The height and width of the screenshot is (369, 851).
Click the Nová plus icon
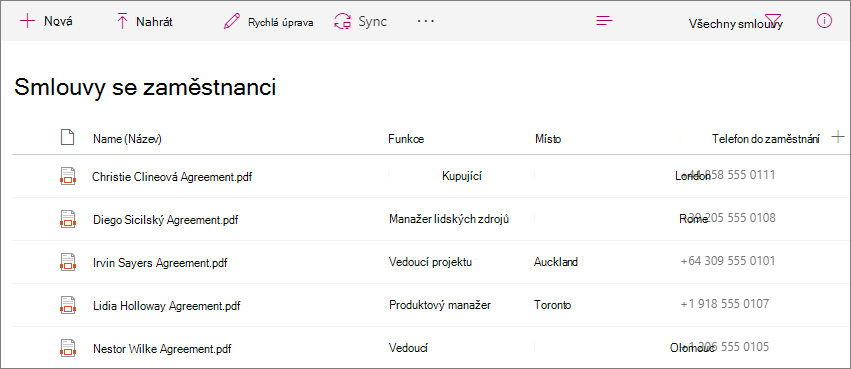click(x=27, y=21)
